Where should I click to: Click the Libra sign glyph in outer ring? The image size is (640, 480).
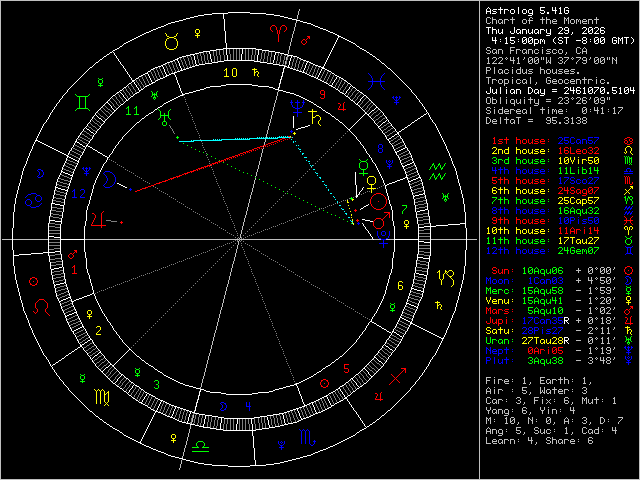pyautogui.click(x=200, y=446)
